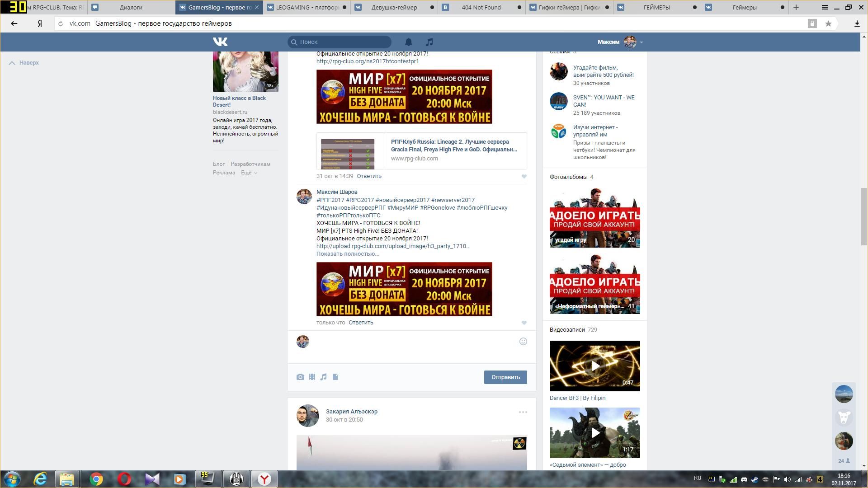Play the Dancer BF3 video thumbnail
This screenshot has width=868, height=488.
click(x=595, y=366)
